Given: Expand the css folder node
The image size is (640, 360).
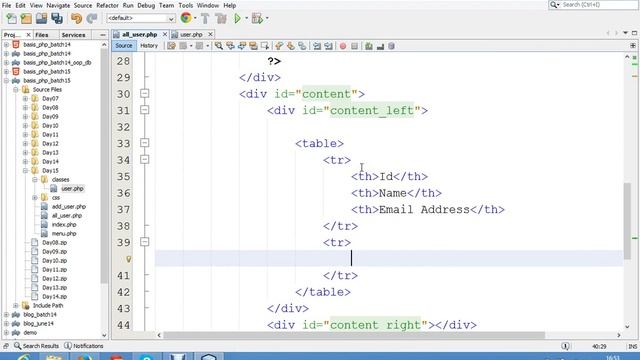Looking at the screenshot, I should pyautogui.click(x=35, y=198).
